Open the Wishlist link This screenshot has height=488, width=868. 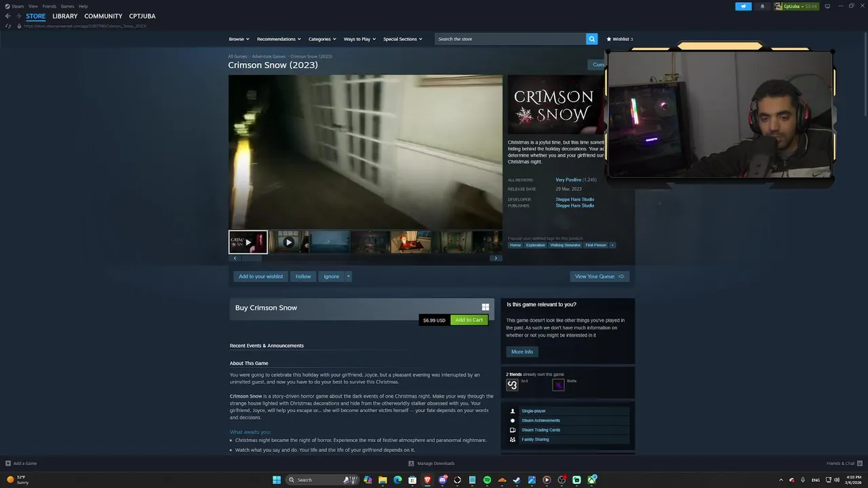coord(619,39)
